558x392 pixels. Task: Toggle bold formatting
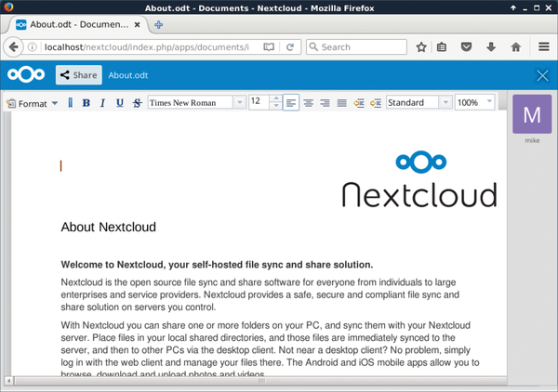point(86,103)
